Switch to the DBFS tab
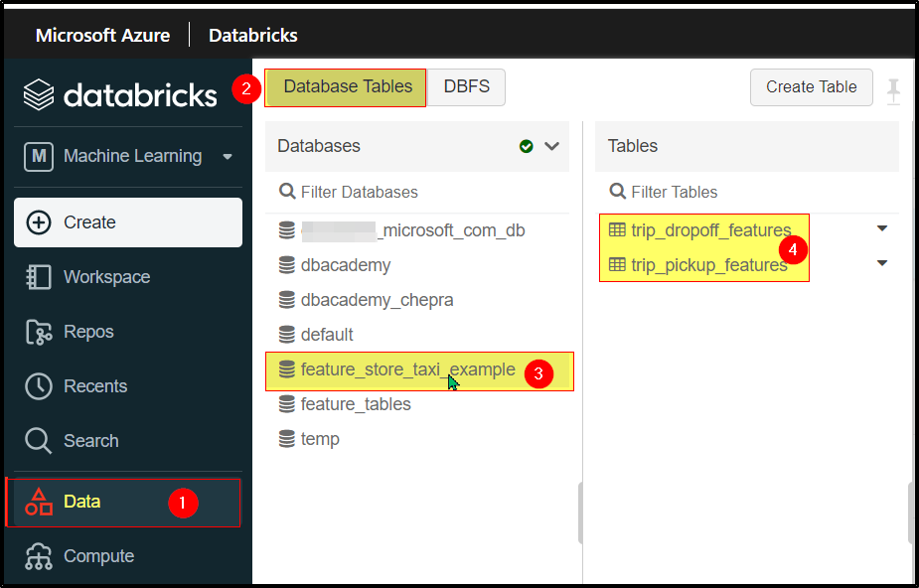 pos(467,87)
